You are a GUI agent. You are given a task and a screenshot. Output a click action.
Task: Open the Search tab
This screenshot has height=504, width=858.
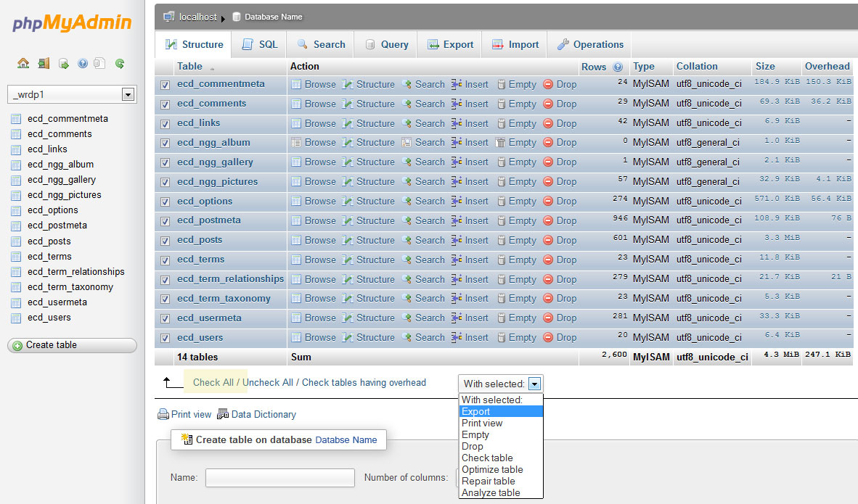[x=321, y=44]
